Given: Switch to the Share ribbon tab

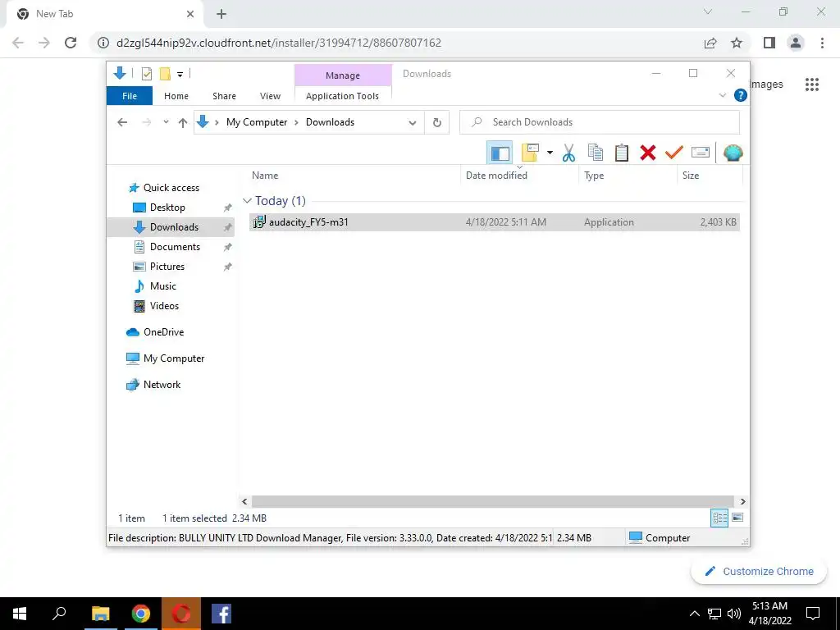Looking at the screenshot, I should point(224,96).
